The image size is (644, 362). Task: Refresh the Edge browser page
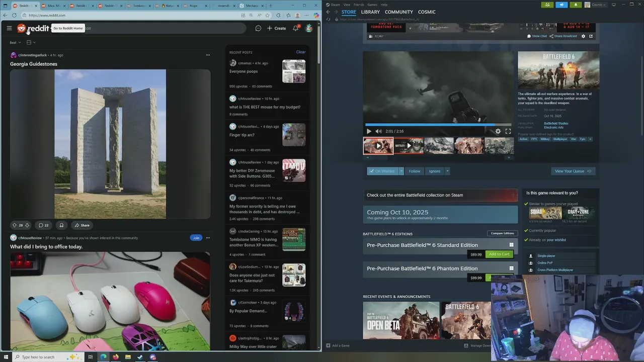point(14,16)
